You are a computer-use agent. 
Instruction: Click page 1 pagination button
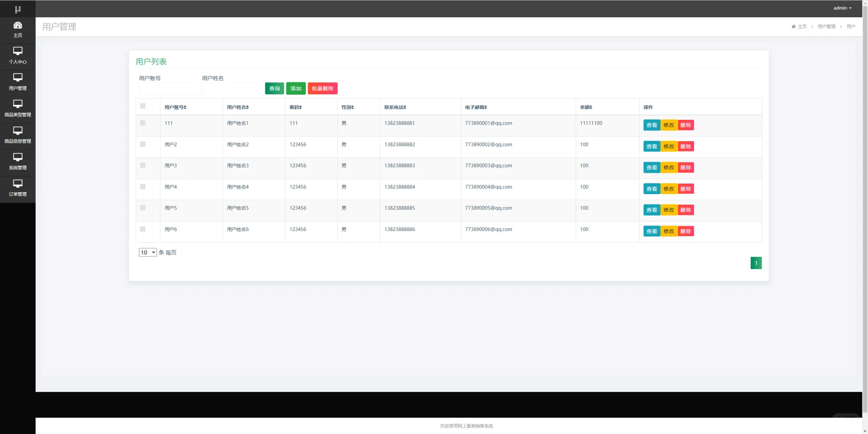(756, 263)
